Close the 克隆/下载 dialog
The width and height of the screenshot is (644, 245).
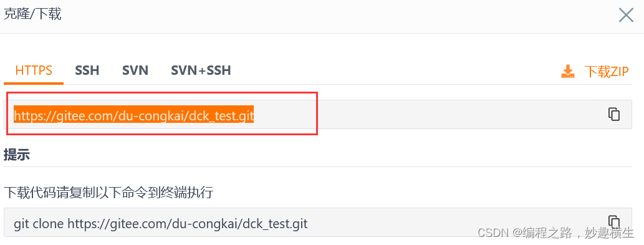[626, 16]
